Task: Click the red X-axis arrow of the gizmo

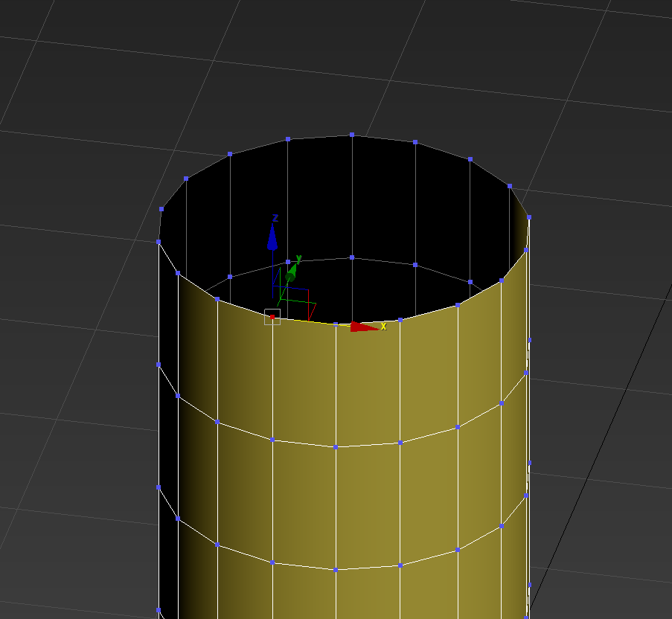Action: pos(364,327)
